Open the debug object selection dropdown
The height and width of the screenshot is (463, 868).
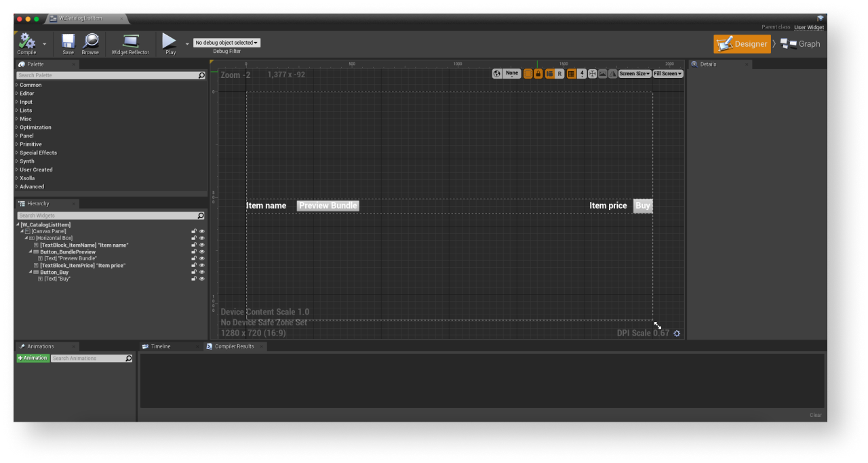(x=226, y=43)
